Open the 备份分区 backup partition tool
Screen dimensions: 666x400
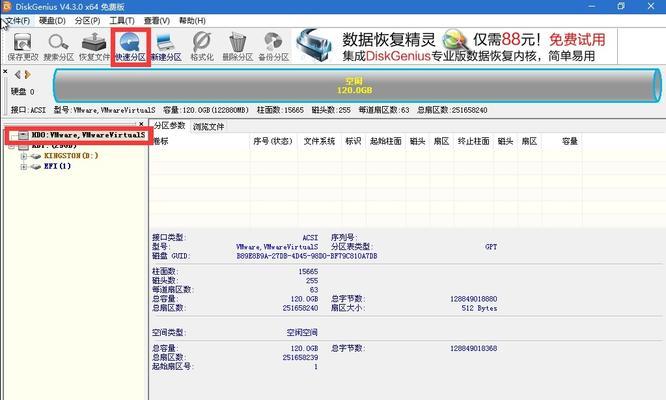tap(274, 47)
